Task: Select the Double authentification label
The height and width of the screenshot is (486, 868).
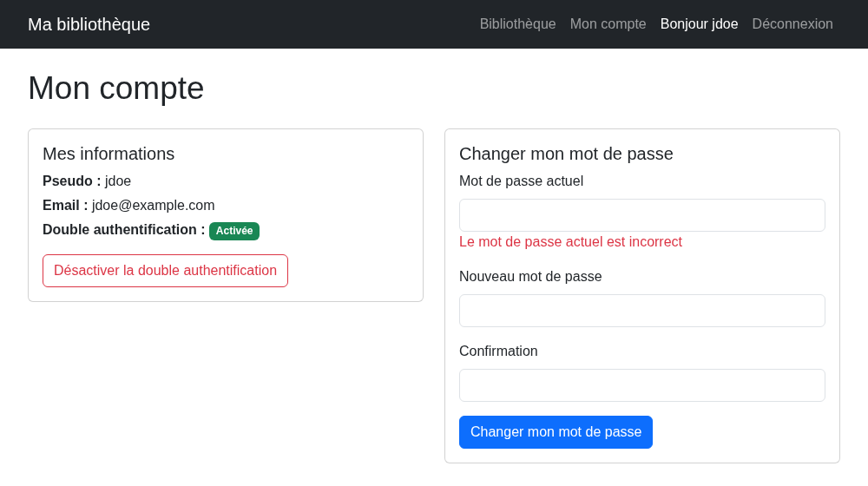Action: (x=123, y=230)
